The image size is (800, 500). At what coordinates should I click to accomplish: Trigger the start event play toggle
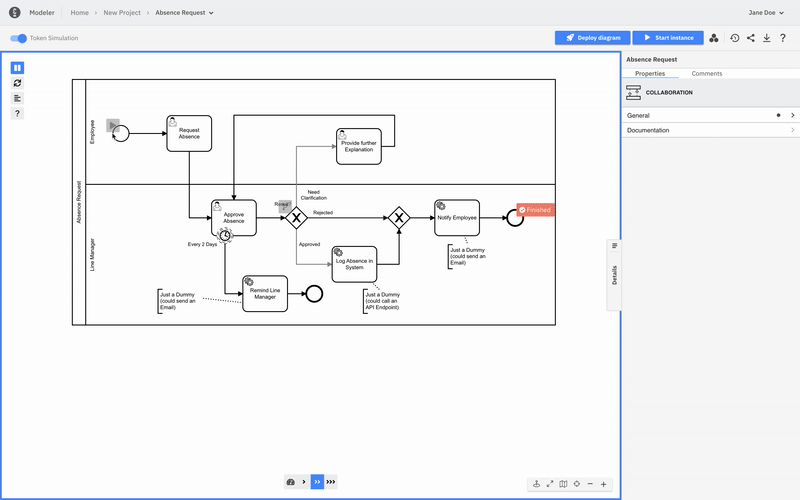point(113,126)
